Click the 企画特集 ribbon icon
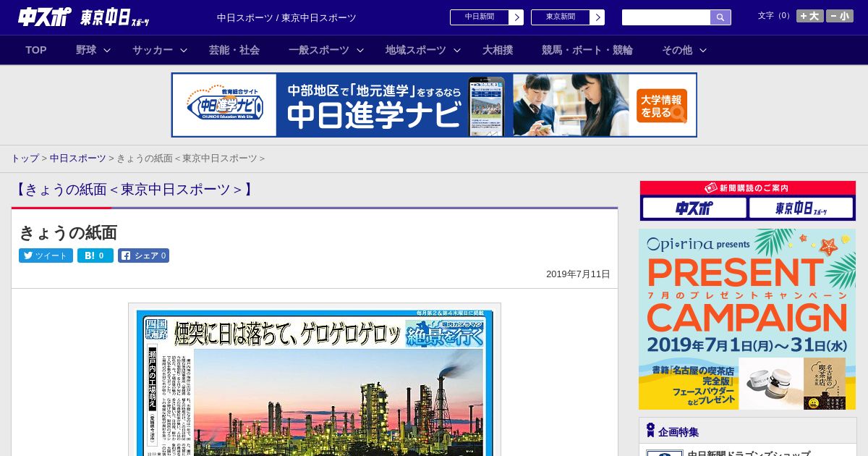 pyautogui.click(x=650, y=431)
